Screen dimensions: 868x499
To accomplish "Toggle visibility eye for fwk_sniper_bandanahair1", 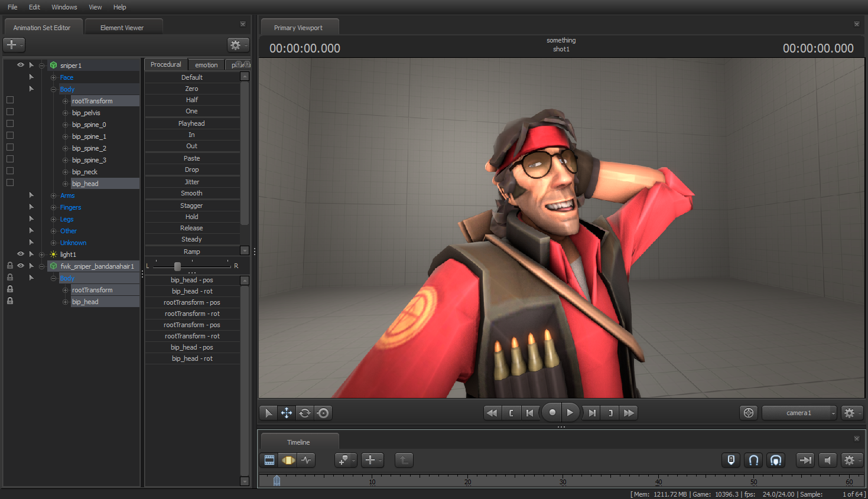I will [21, 266].
